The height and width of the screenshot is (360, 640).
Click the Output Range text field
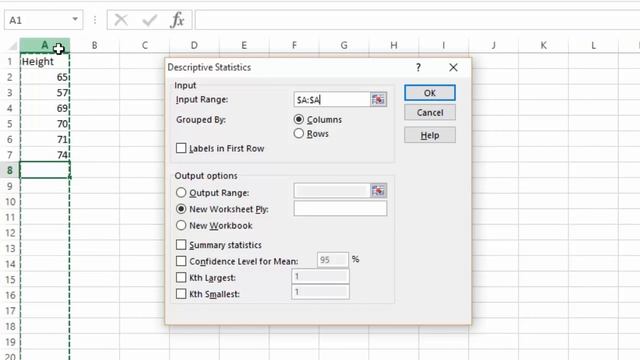tap(332, 191)
